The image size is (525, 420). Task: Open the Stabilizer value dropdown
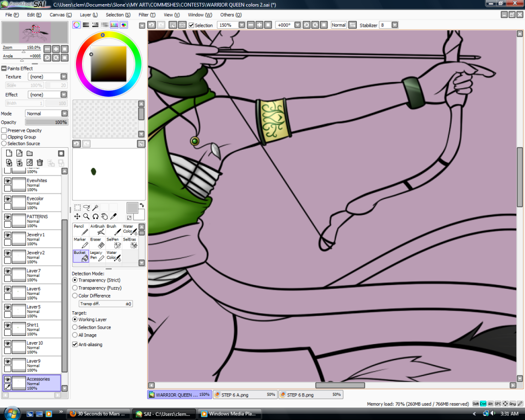pos(395,25)
